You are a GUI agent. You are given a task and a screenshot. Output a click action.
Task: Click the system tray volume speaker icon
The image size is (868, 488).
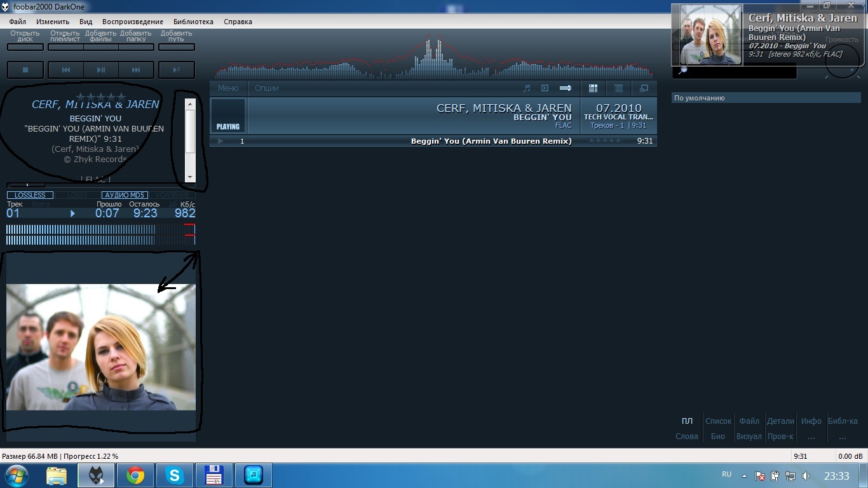click(806, 476)
